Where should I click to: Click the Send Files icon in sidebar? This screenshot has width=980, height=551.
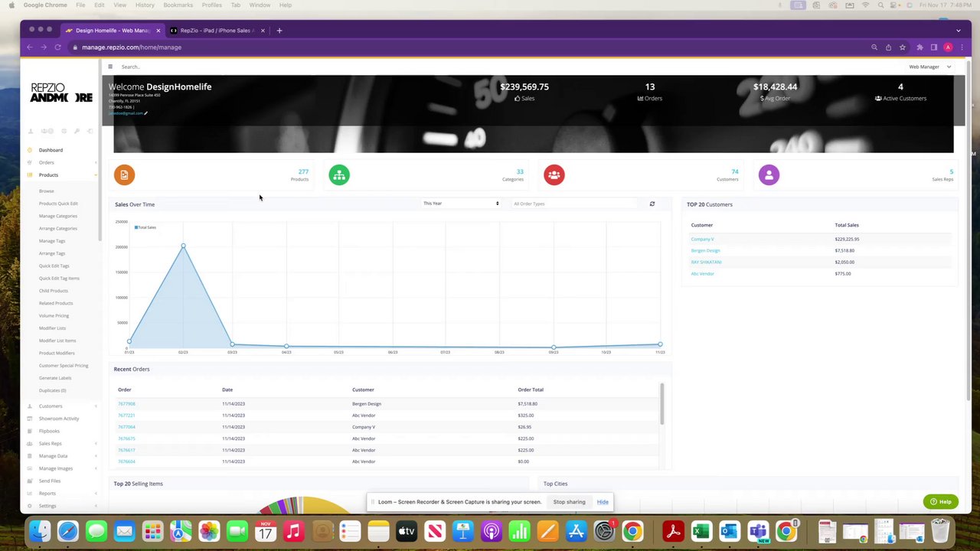pyautogui.click(x=30, y=481)
